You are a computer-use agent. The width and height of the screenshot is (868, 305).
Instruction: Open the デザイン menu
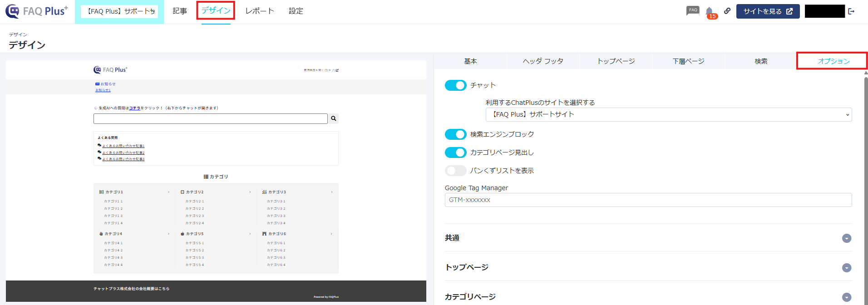click(216, 10)
